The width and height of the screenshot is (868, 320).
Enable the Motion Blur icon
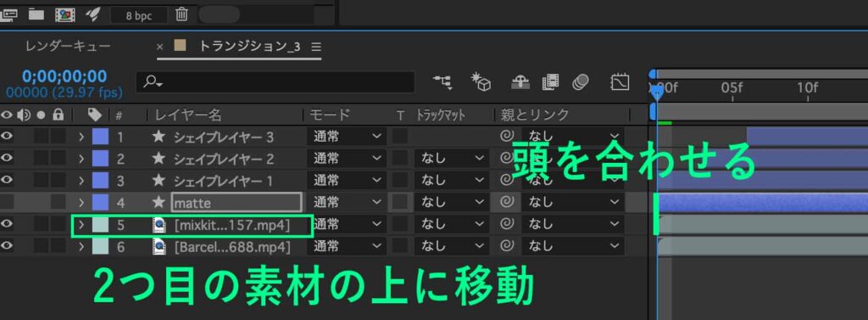click(580, 82)
